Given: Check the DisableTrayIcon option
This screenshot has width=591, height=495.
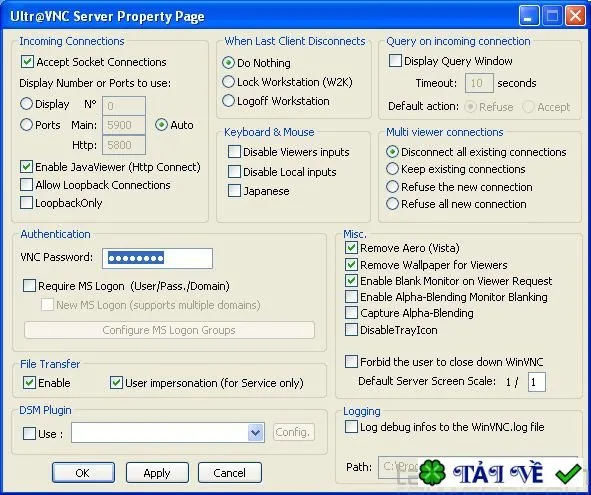Looking at the screenshot, I should pyautogui.click(x=351, y=329).
